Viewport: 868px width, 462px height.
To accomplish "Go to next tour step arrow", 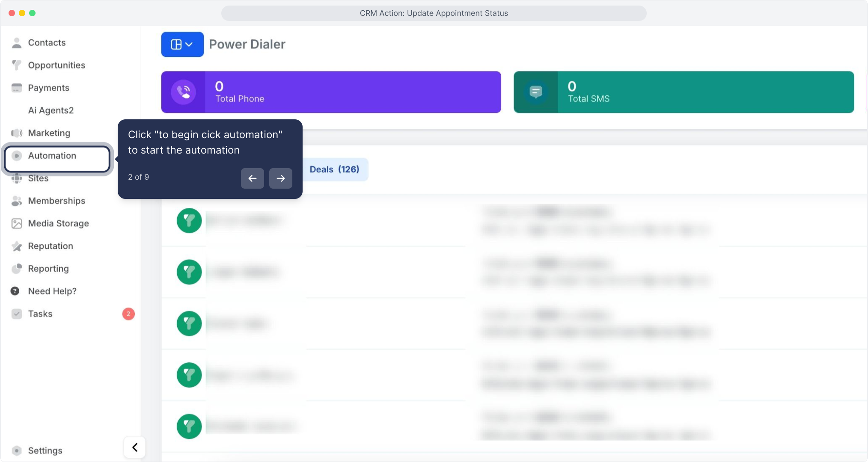I will pyautogui.click(x=281, y=178).
